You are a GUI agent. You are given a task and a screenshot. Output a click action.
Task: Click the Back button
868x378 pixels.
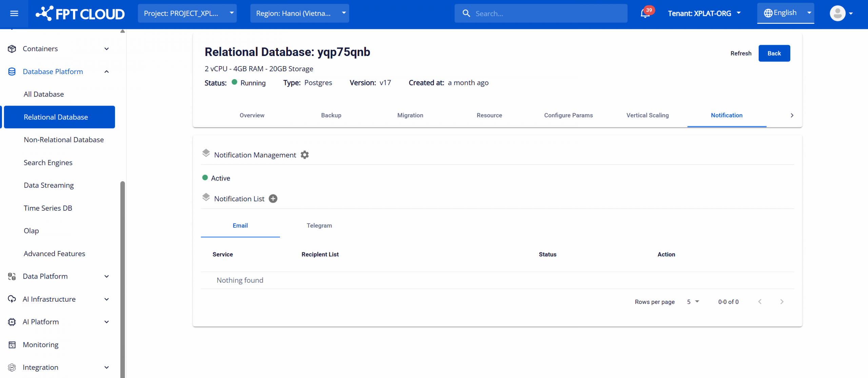coord(774,53)
